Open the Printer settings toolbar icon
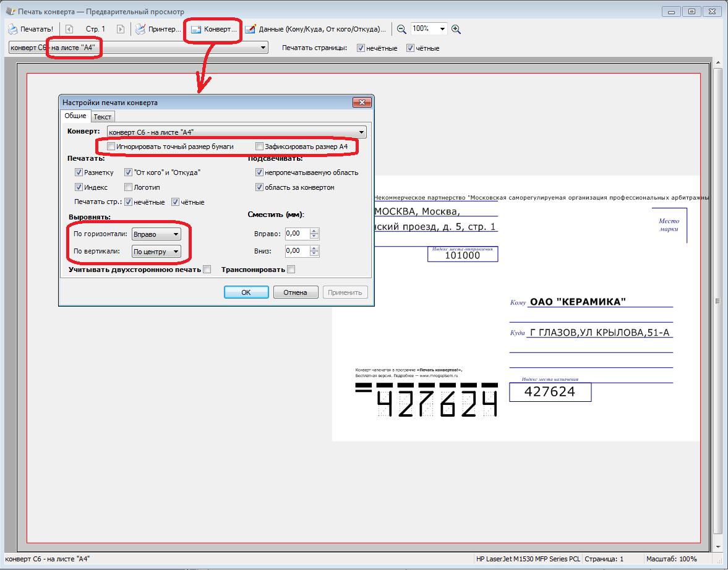 click(x=141, y=29)
